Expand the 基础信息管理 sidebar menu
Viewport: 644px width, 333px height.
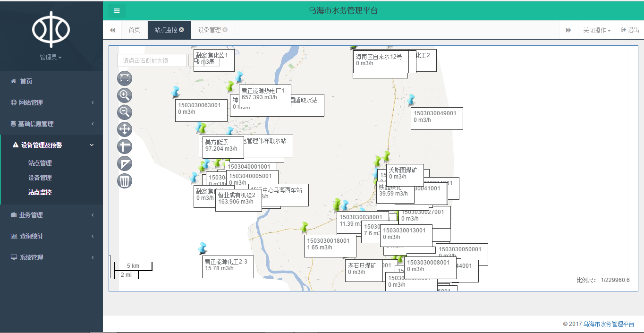click(51, 124)
